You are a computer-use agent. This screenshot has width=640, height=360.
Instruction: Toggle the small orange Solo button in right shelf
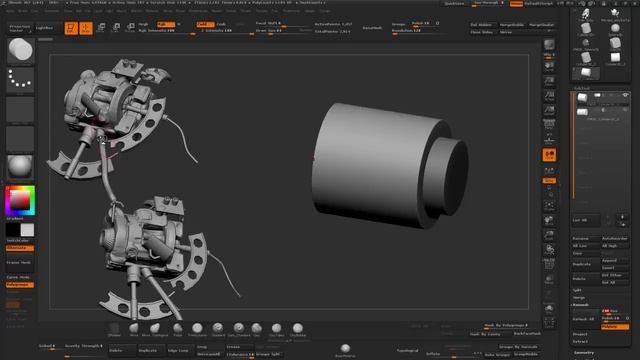(x=549, y=180)
